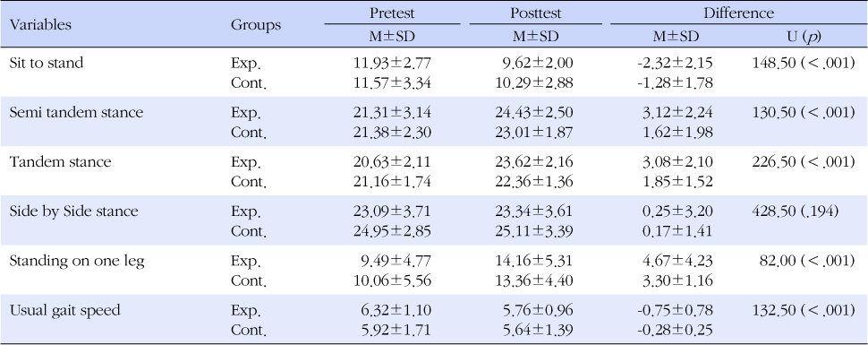
Task: Select the Standing on one leg label
Action: 77,261
